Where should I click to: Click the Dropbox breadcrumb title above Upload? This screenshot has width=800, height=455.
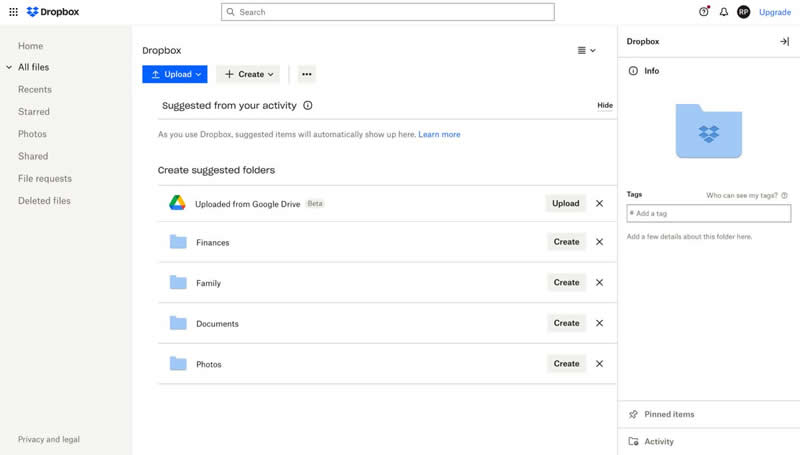[x=162, y=50]
